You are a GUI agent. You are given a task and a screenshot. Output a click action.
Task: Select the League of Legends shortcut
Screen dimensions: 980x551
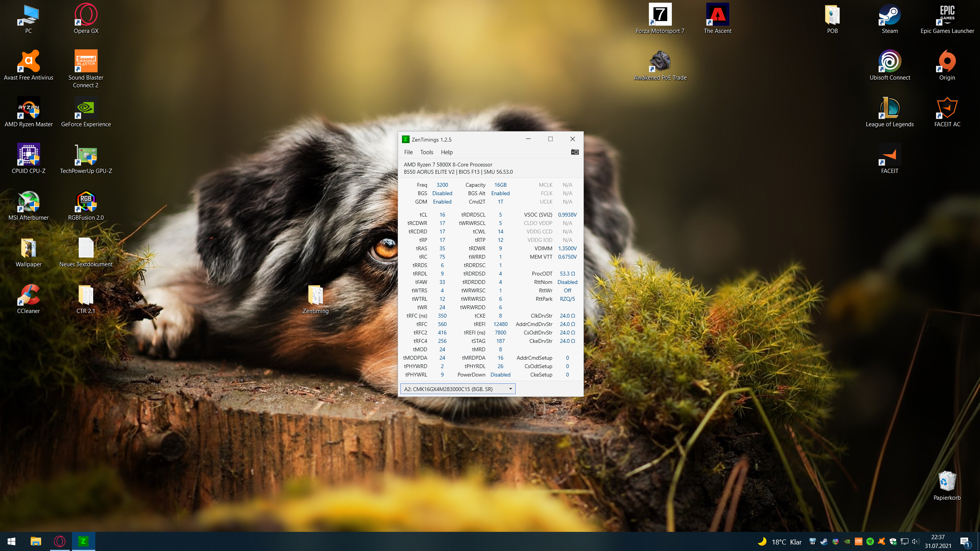pyautogui.click(x=890, y=108)
